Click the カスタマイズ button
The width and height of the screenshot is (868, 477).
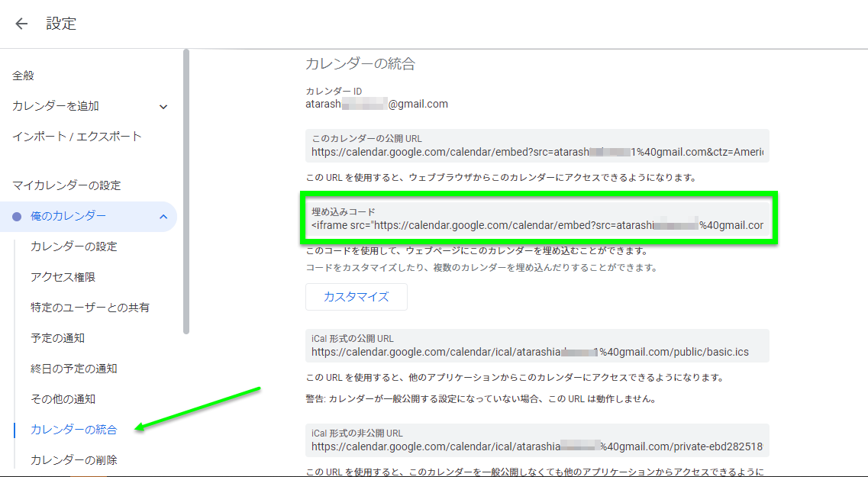(357, 297)
